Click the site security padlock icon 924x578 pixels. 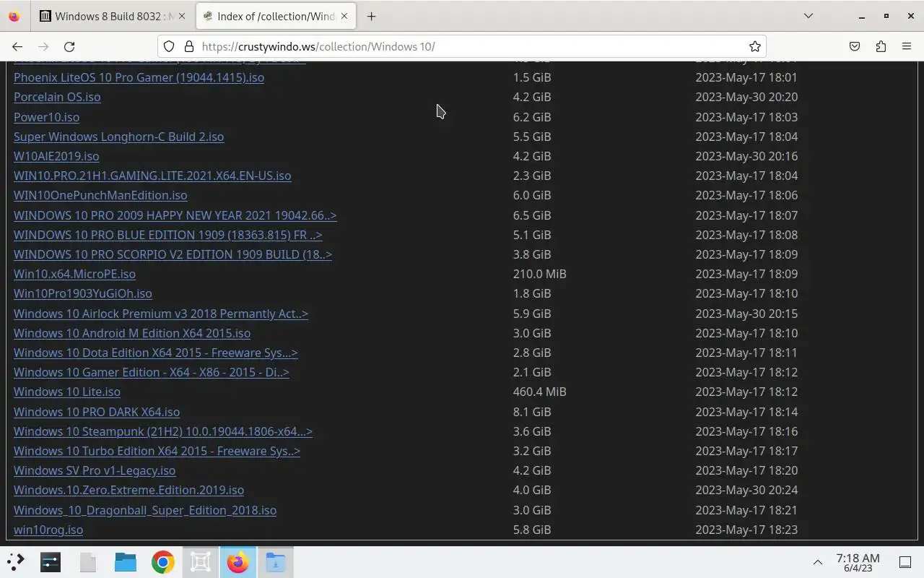[189, 46]
